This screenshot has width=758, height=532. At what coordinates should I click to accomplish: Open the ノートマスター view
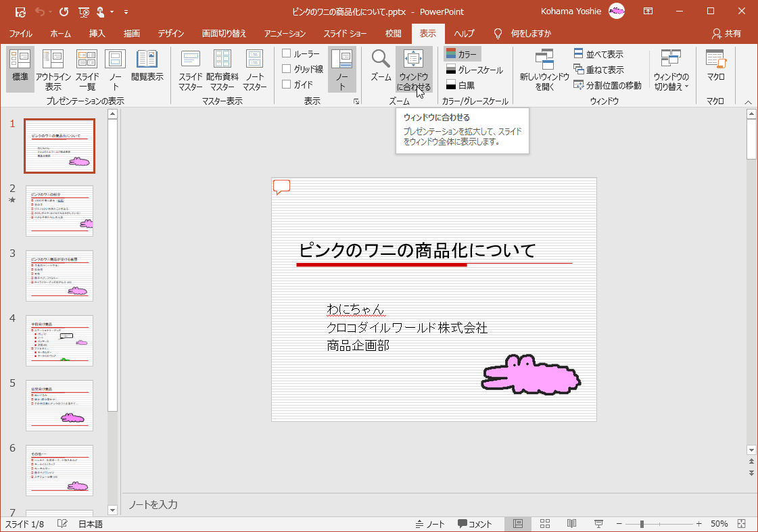point(255,70)
